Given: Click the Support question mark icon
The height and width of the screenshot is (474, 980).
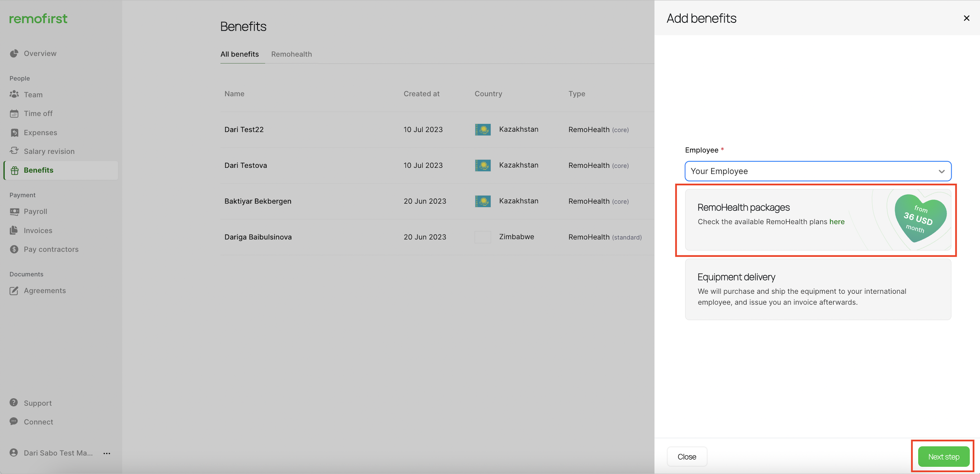Looking at the screenshot, I should 14,402.
